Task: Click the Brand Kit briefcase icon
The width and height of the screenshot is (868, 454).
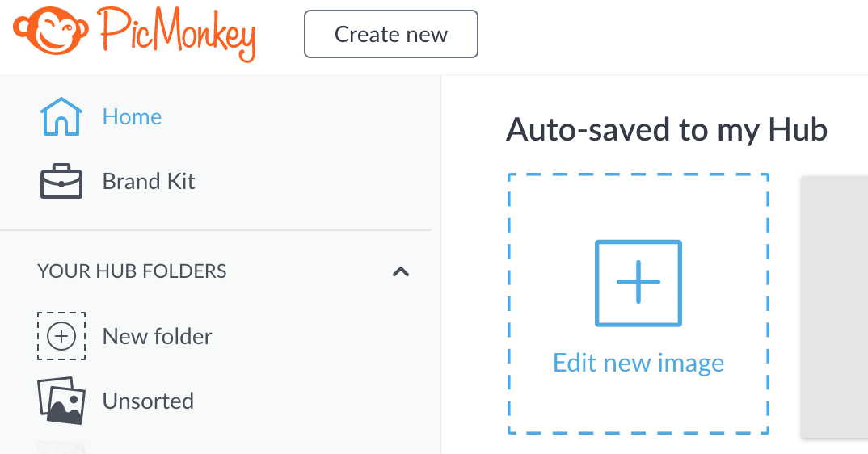Action: 61,181
